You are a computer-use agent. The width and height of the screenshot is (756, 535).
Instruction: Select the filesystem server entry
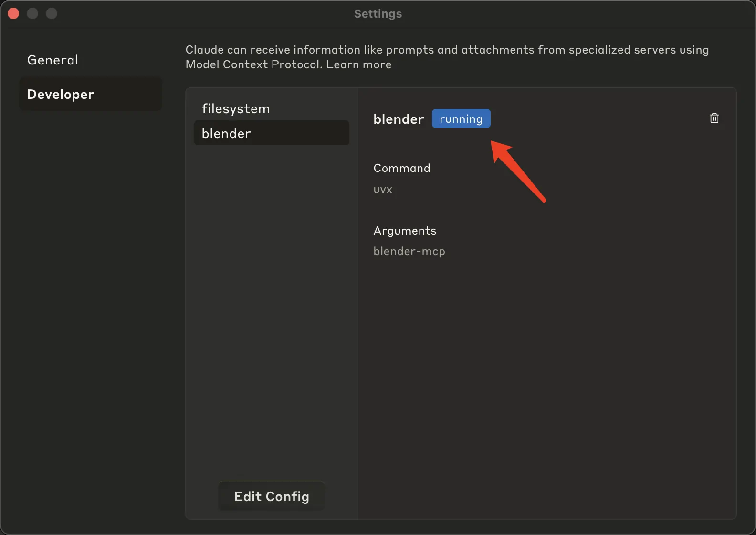pos(272,109)
